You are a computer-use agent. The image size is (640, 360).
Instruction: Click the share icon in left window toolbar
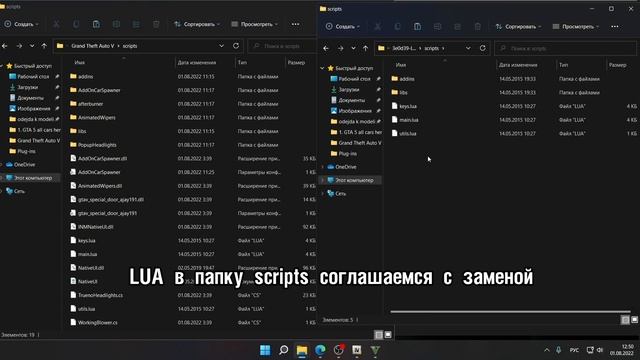pos(136,24)
